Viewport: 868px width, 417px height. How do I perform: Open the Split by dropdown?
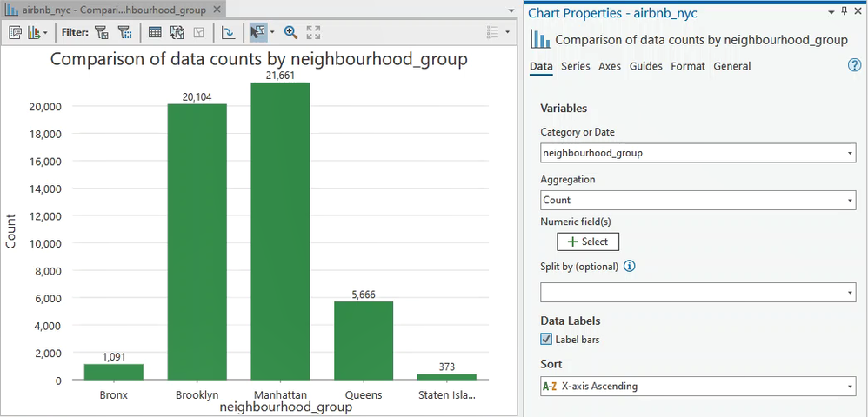point(698,293)
